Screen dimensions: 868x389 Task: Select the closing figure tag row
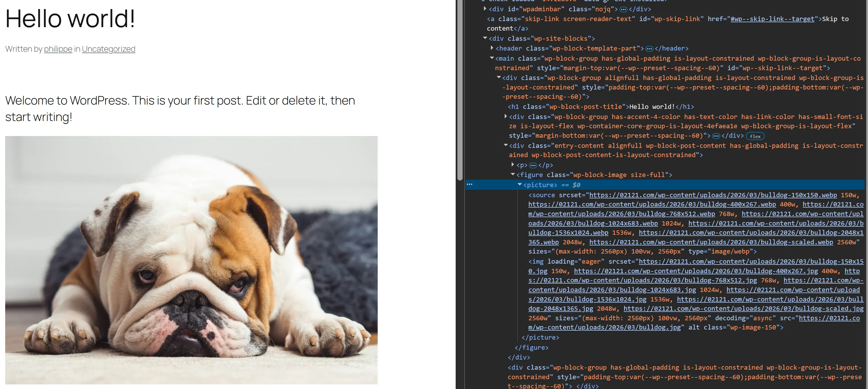coord(531,347)
